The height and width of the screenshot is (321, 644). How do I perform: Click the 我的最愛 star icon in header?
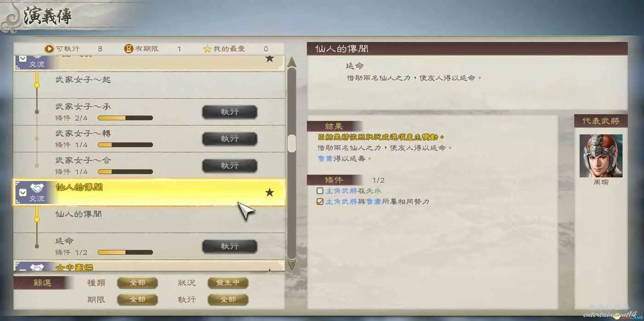tap(207, 49)
